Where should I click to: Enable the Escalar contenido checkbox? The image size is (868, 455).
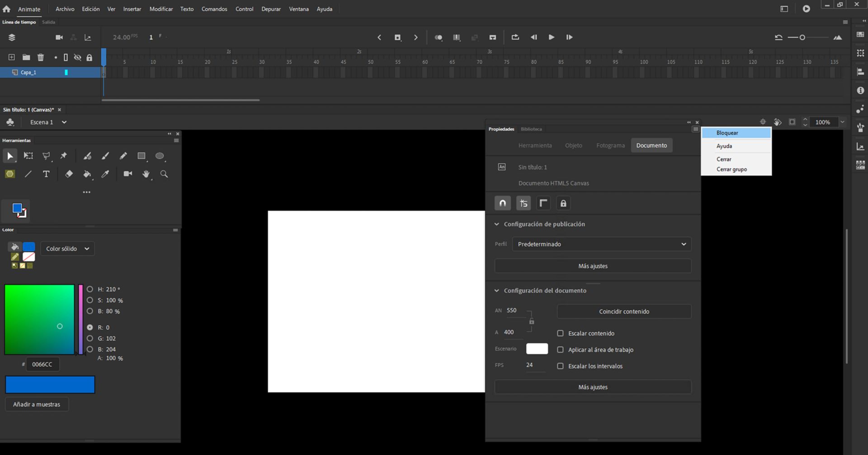pos(560,333)
